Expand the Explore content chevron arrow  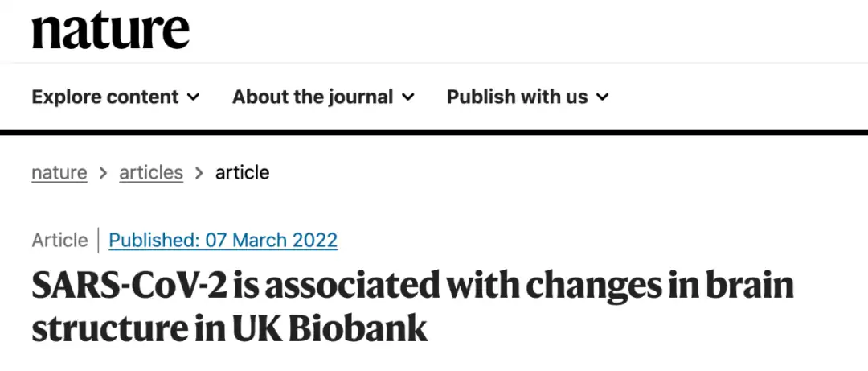(193, 97)
